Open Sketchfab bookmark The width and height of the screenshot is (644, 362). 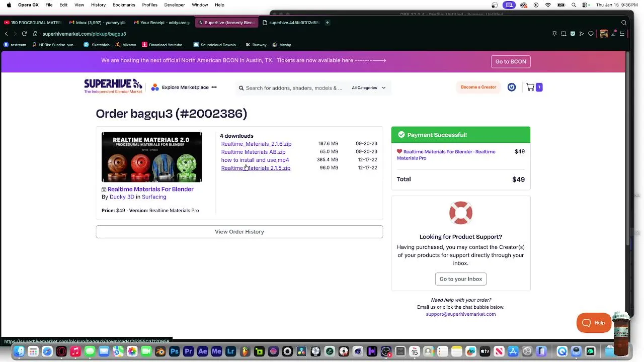[97, 45]
